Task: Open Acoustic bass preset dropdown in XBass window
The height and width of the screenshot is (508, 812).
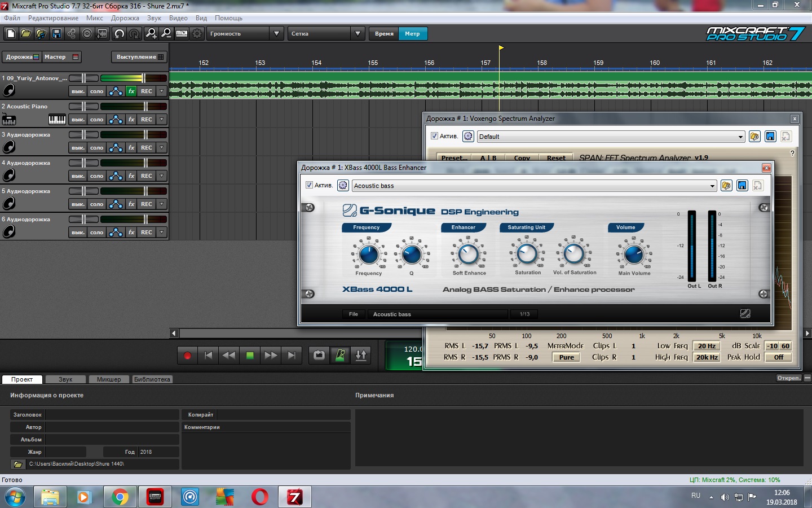Action: point(712,186)
